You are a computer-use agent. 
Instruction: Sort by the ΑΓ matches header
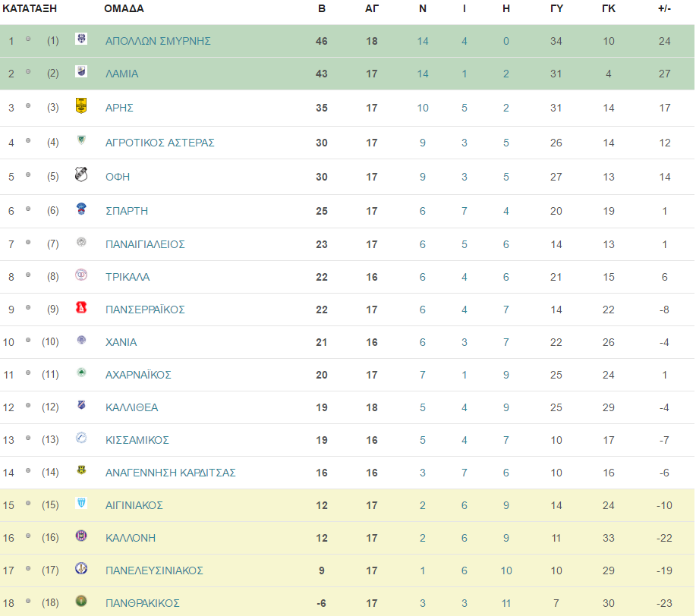point(372,8)
